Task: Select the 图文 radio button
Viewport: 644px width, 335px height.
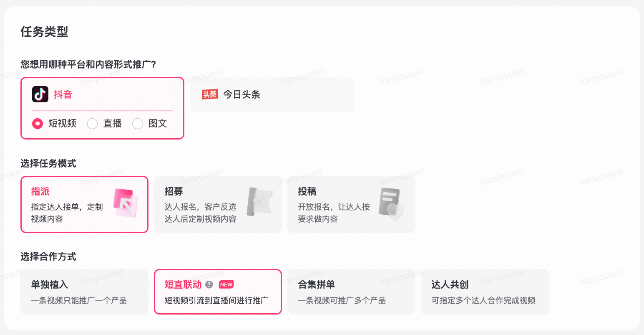Action: point(138,124)
